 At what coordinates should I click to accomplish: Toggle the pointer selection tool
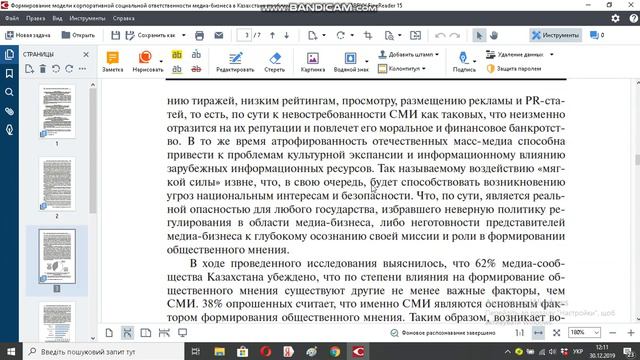tap(479, 36)
